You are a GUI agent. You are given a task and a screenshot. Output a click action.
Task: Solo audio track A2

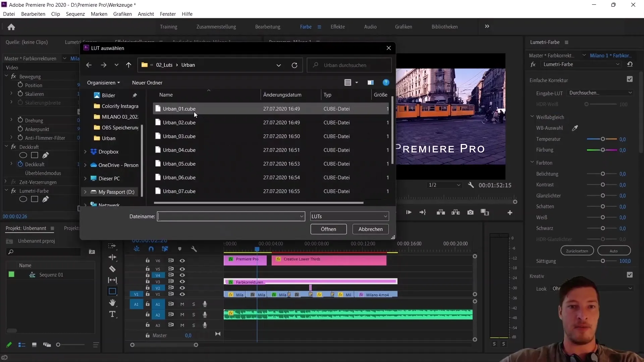194,315
